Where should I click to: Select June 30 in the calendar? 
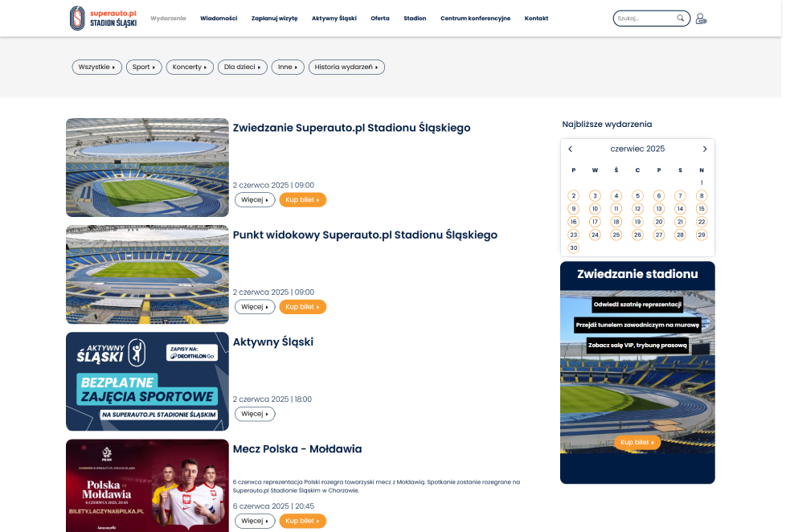tap(573, 248)
